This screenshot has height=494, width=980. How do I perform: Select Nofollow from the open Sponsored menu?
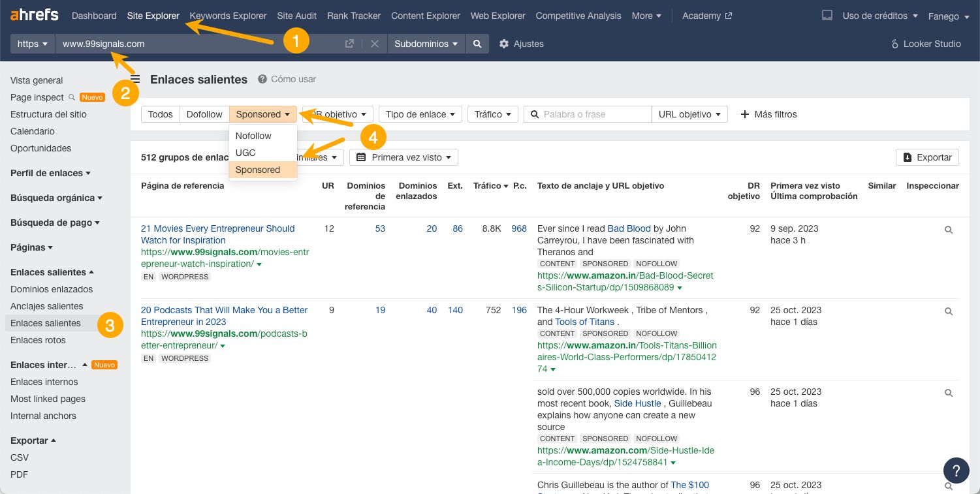click(x=253, y=136)
